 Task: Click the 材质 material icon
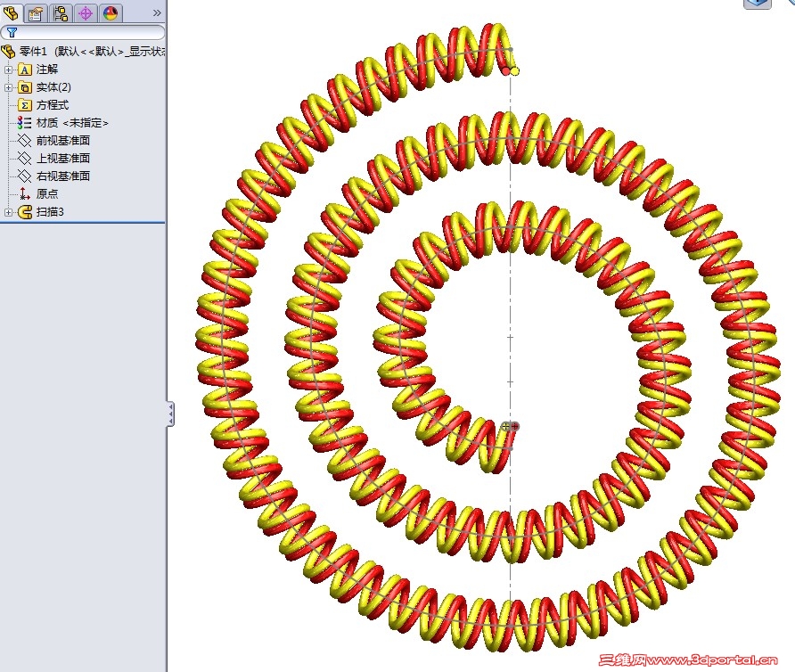[x=24, y=123]
